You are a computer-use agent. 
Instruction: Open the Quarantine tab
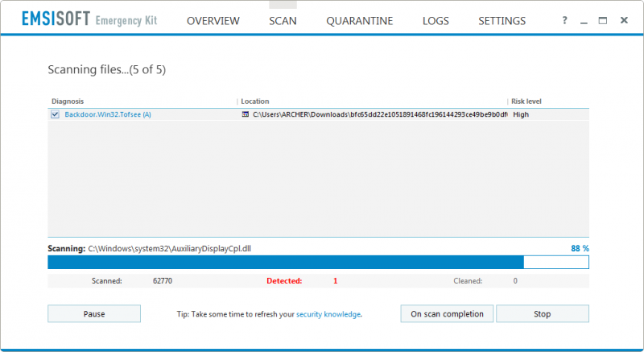tap(359, 21)
